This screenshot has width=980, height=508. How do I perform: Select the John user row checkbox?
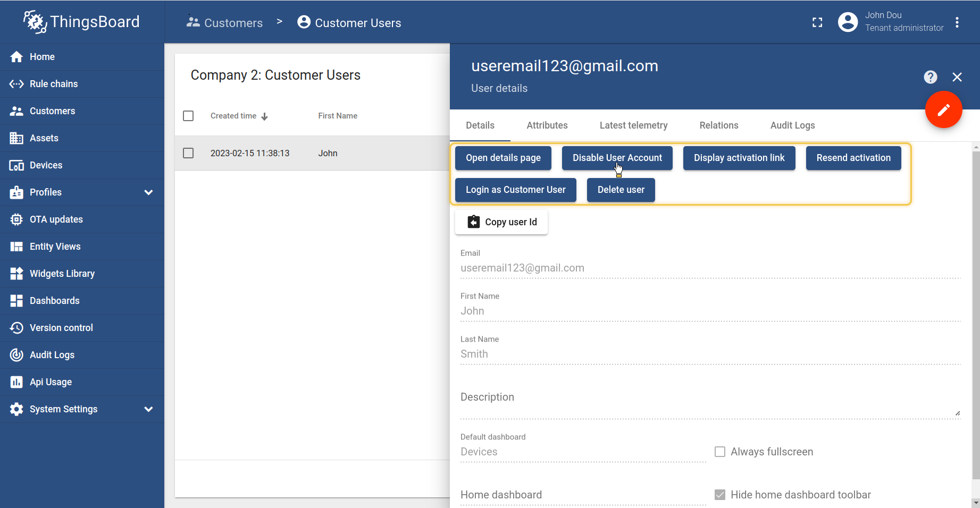point(188,153)
